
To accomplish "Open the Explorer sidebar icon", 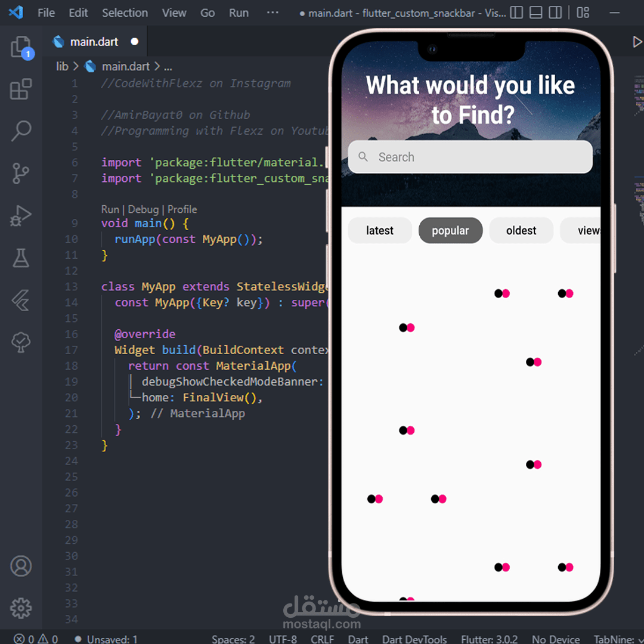I will (x=21, y=47).
